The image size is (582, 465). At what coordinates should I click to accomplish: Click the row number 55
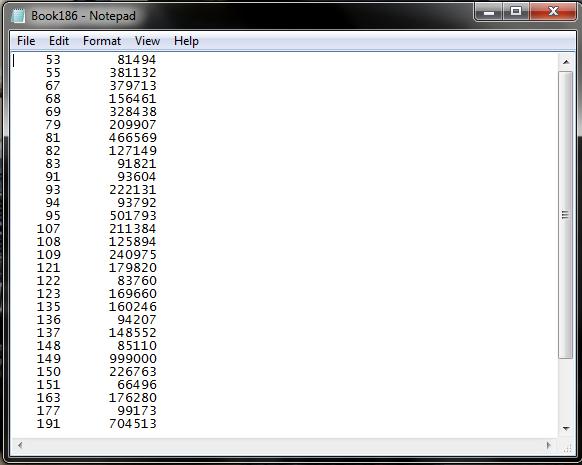53,72
